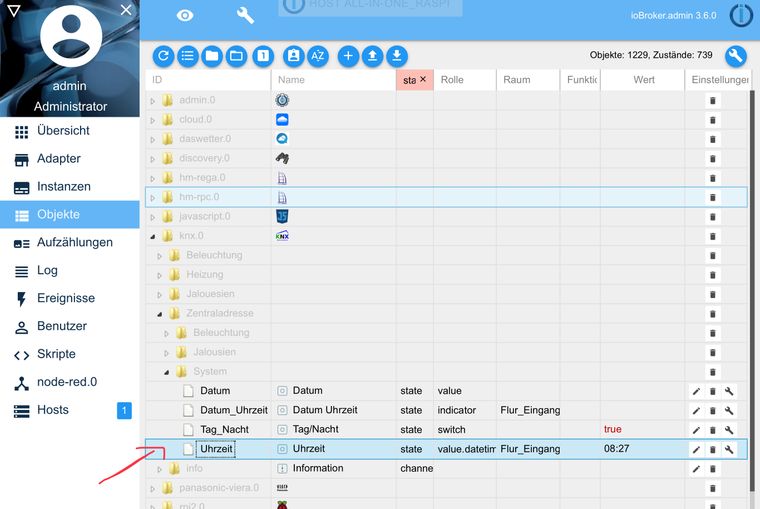Delete the Uhrzeit object with trash icon

[712, 449]
